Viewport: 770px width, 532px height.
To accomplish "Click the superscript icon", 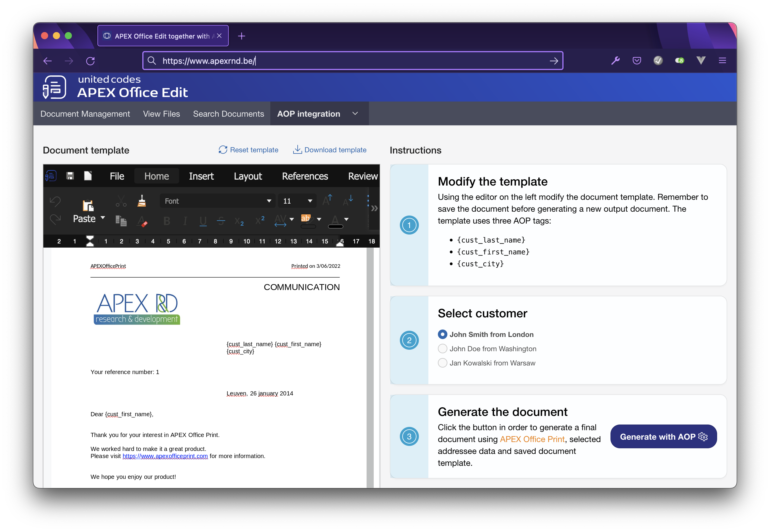I will point(259,220).
